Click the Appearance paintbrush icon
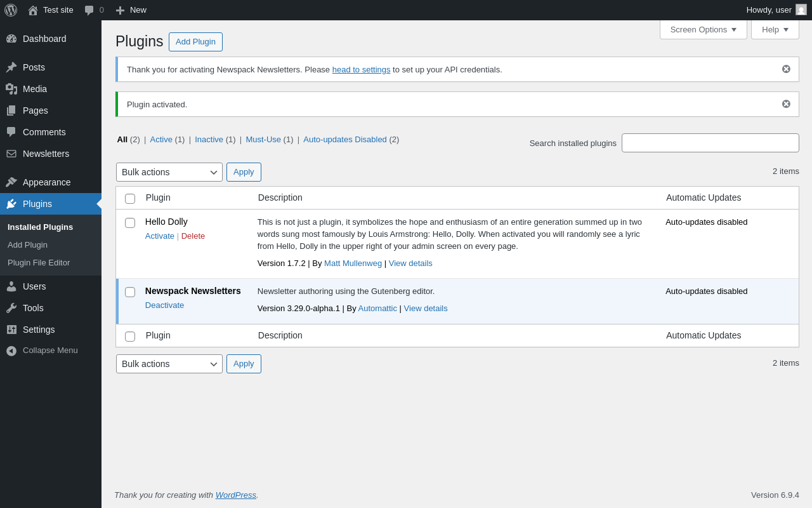 coord(11,182)
